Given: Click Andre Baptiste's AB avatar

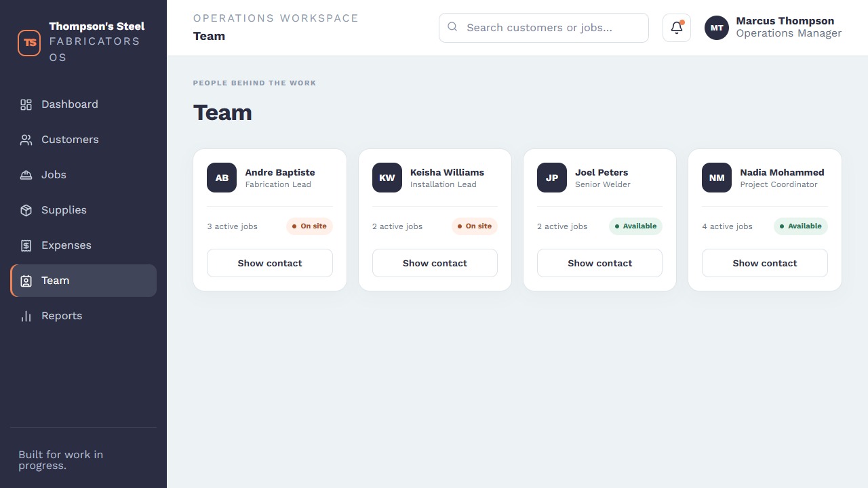Looking at the screenshot, I should coord(222,178).
